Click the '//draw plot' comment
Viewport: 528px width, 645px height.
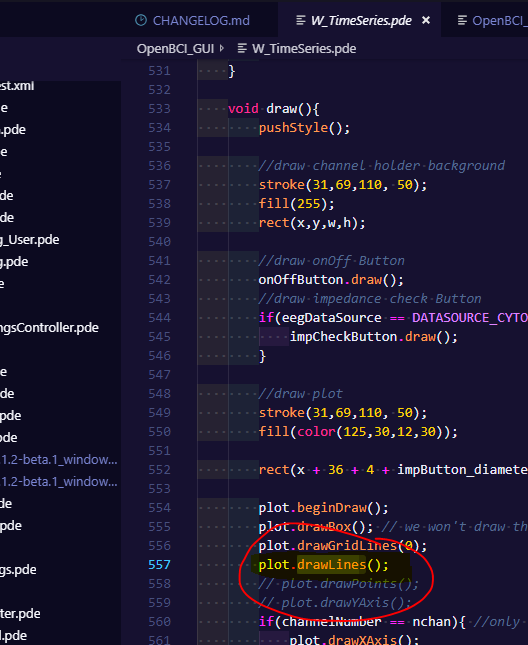(301, 394)
